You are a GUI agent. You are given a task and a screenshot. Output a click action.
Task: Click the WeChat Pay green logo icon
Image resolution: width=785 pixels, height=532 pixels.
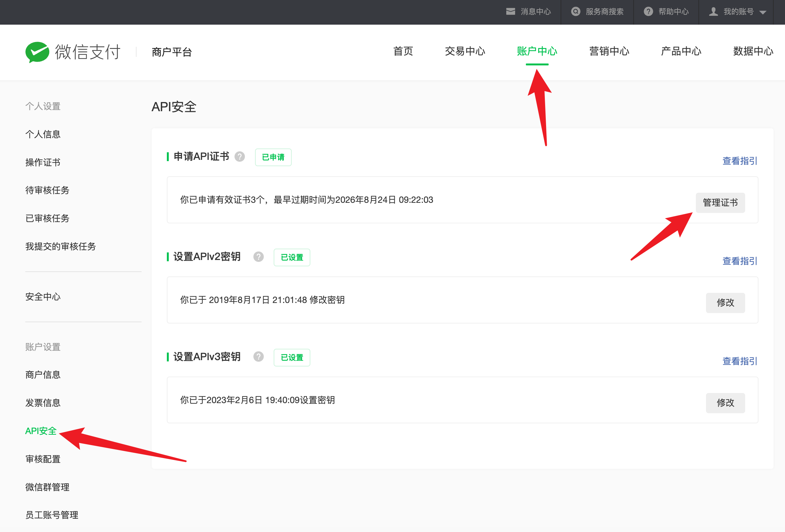pos(37,52)
